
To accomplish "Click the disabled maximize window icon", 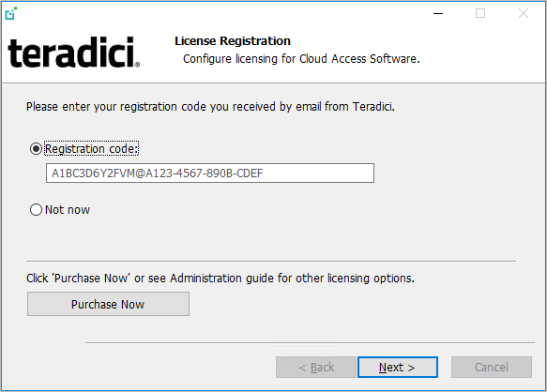I will coord(480,14).
